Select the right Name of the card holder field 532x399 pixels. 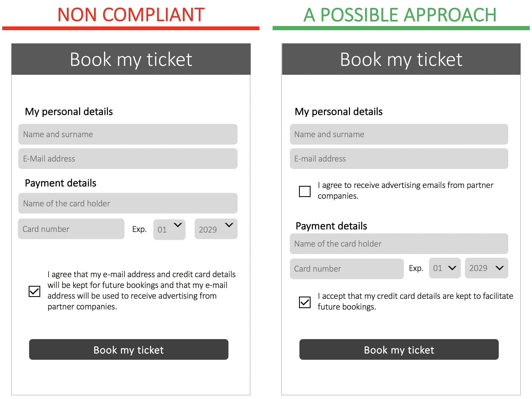tap(399, 244)
